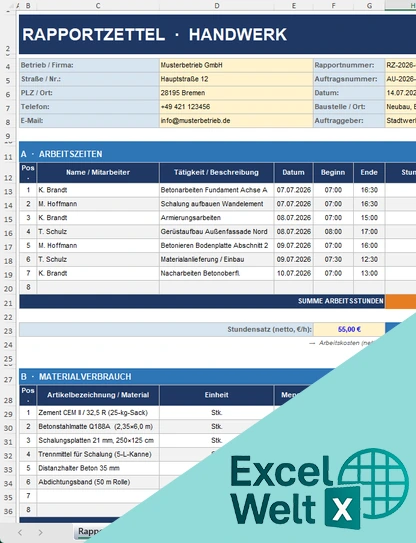This screenshot has width=416, height=543.
Task: Select column header G
Action: (x=369, y=6)
